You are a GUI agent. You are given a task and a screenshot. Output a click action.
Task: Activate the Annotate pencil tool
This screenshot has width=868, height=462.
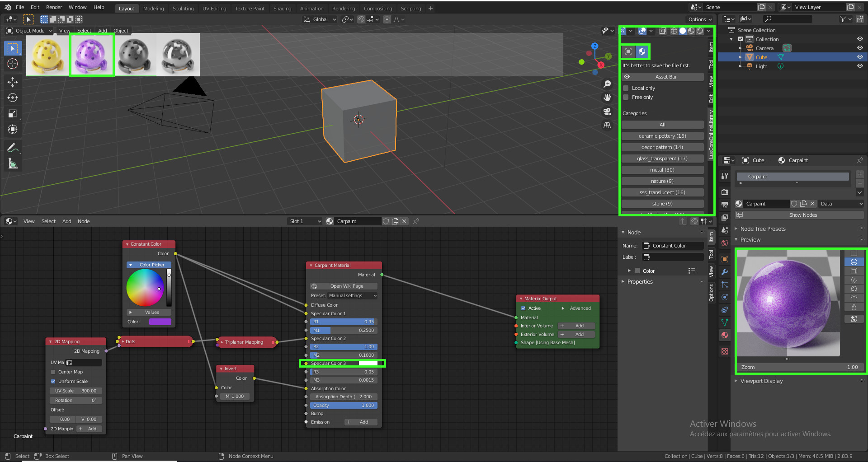pos(13,148)
